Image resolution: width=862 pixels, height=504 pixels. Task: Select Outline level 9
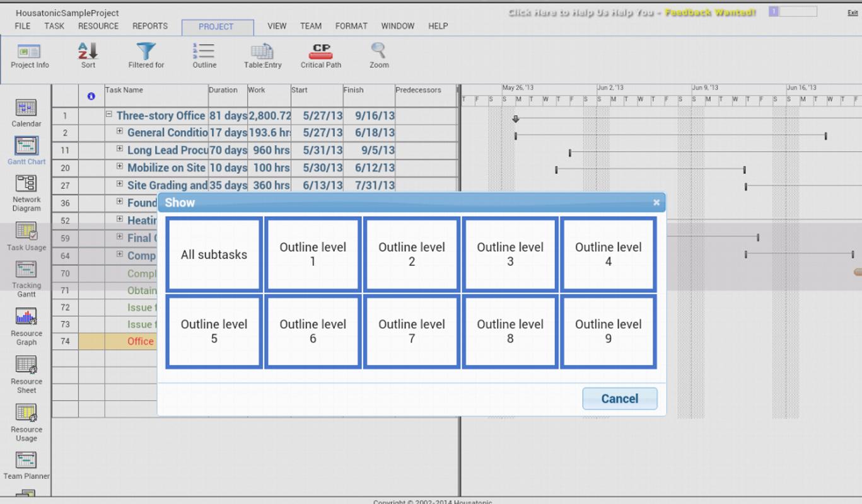609,331
